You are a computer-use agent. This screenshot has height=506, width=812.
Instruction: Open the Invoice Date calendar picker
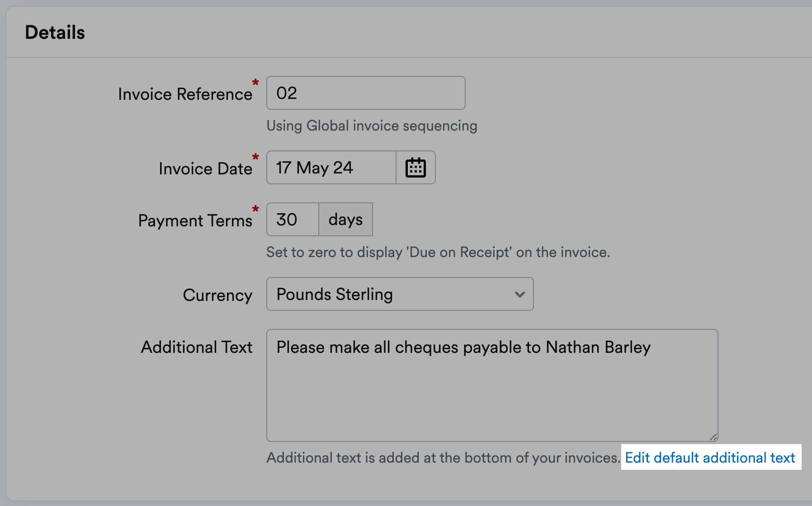[415, 168]
